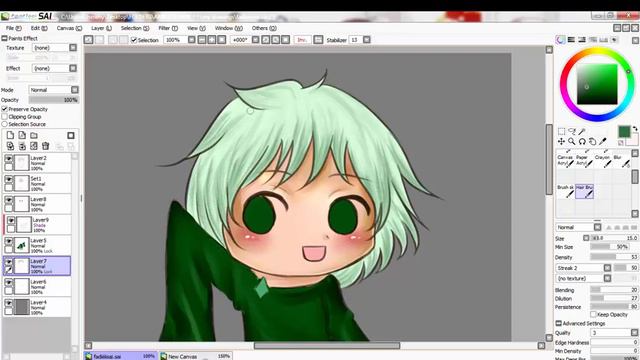
Task: Select the Hair Brush tool
Action: [x=584, y=191]
